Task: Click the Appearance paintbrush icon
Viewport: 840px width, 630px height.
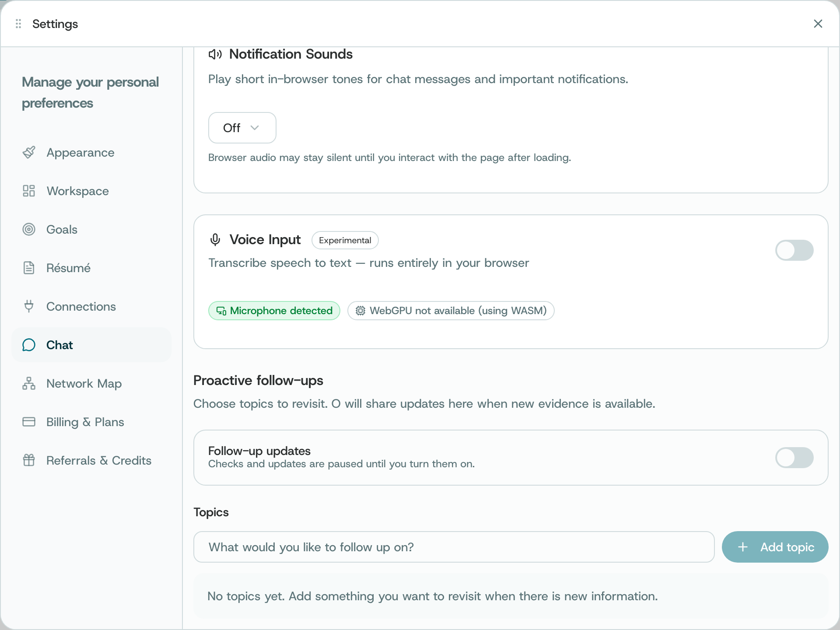Action: (x=29, y=152)
